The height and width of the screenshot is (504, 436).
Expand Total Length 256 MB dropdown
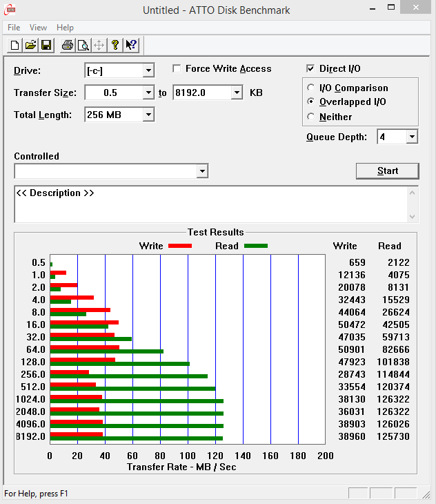pos(148,115)
